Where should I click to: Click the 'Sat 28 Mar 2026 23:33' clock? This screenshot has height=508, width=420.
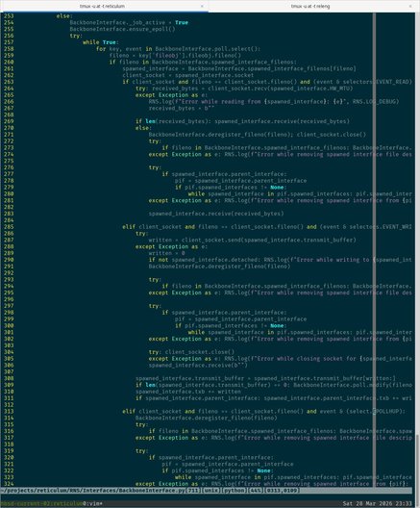378,503
